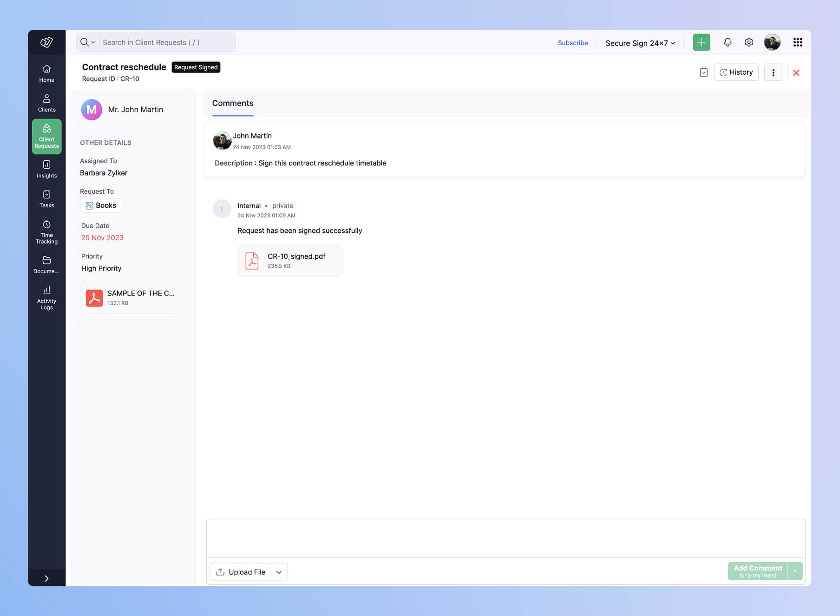Open Client Requests in sidebar
This screenshot has height=616, width=840.
(x=46, y=137)
